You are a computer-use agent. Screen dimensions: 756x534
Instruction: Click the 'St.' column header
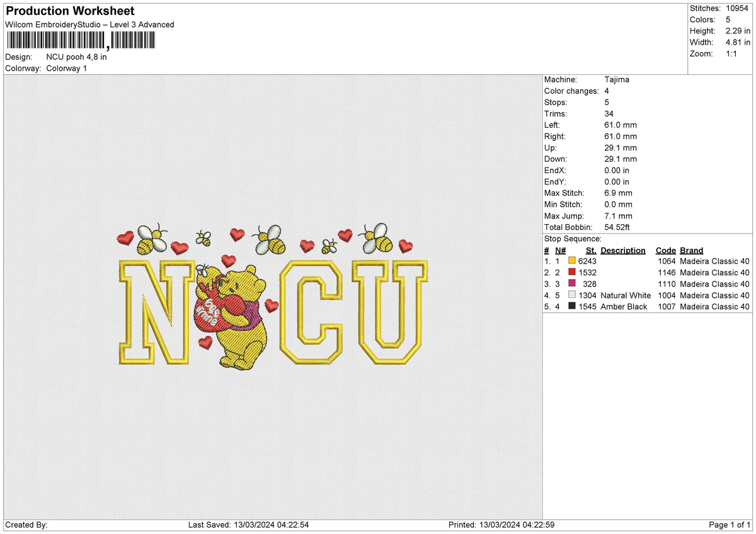[591, 250]
